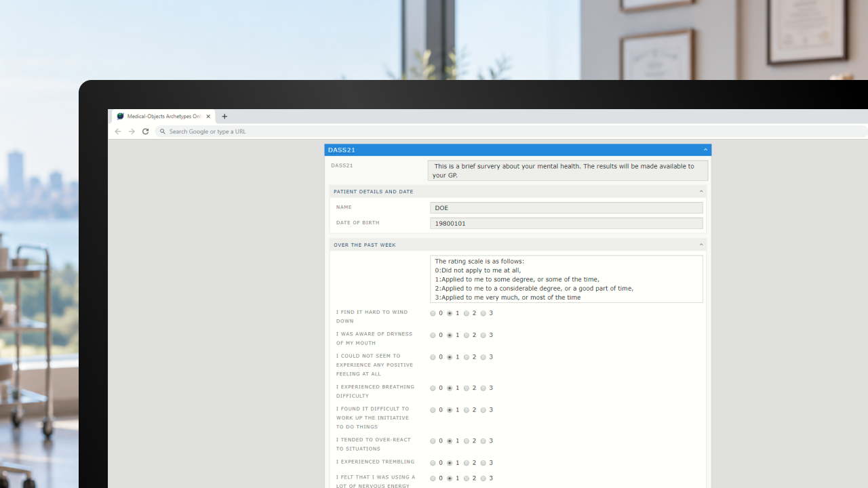The height and width of the screenshot is (488, 868).
Task: Select 2 for dryness of my mouth
Action: pyautogui.click(x=467, y=335)
